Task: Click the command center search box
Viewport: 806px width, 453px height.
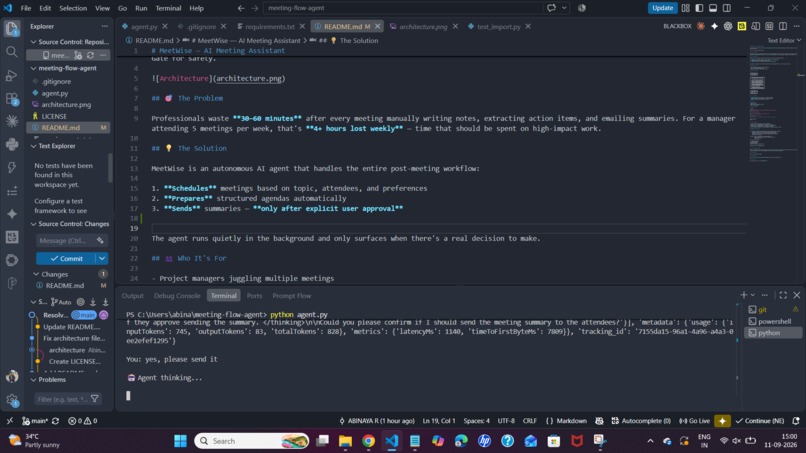Action: tap(404, 8)
